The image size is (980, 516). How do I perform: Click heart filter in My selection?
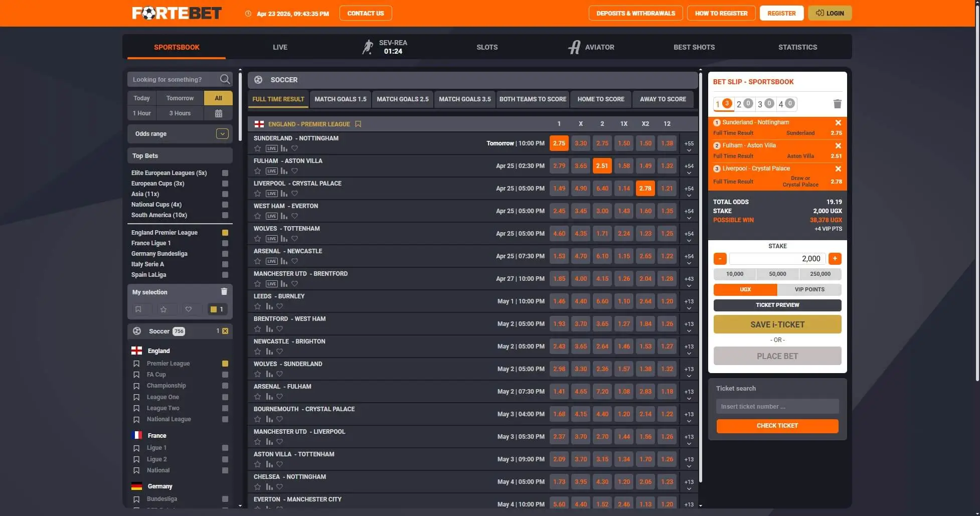[x=189, y=309]
